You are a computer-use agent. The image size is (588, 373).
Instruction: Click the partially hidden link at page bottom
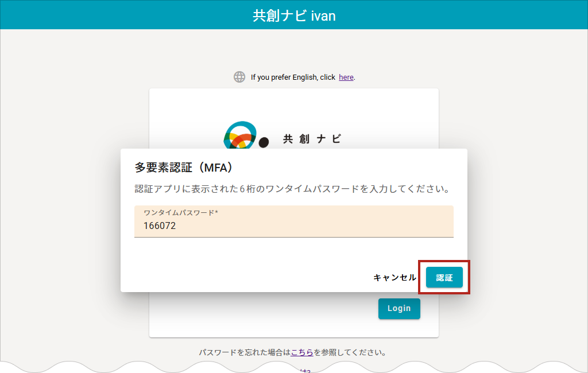click(x=304, y=370)
